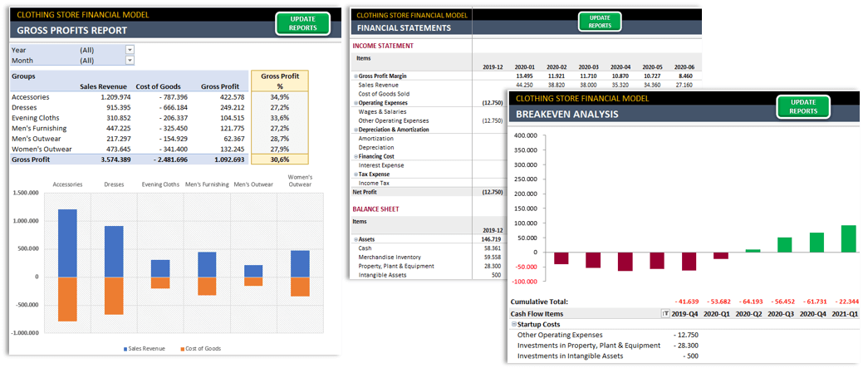Select the Interest Expense row

click(381, 165)
